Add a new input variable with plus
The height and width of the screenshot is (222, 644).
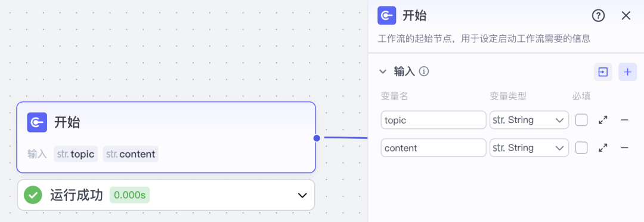pos(627,72)
